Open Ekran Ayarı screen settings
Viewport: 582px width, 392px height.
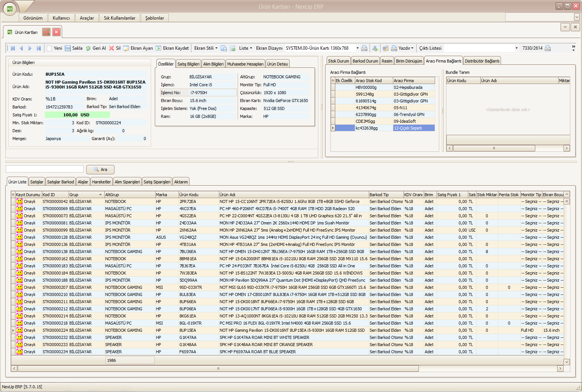[138, 48]
